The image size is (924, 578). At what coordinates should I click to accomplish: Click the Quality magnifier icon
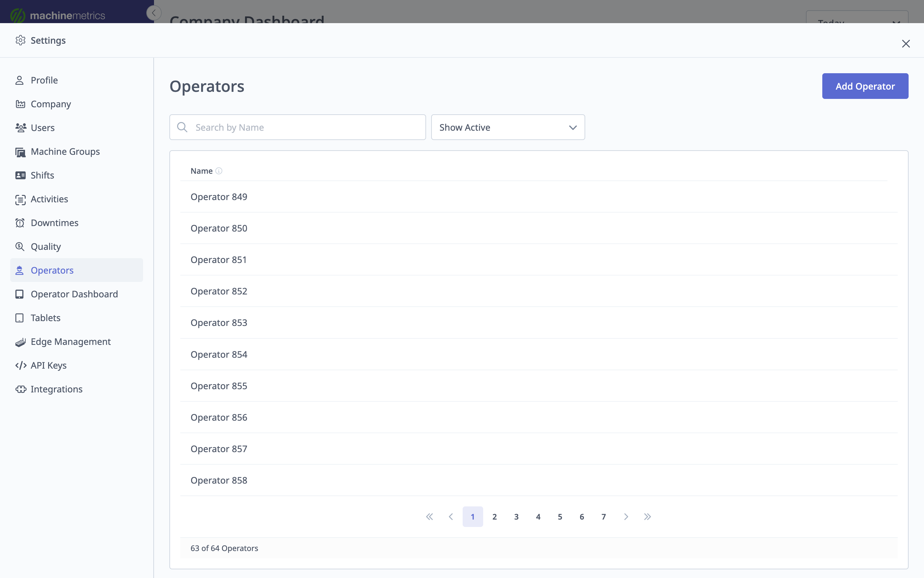click(x=20, y=247)
